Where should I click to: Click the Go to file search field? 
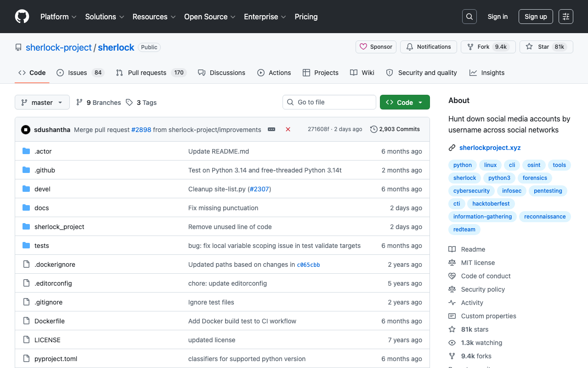[329, 102]
